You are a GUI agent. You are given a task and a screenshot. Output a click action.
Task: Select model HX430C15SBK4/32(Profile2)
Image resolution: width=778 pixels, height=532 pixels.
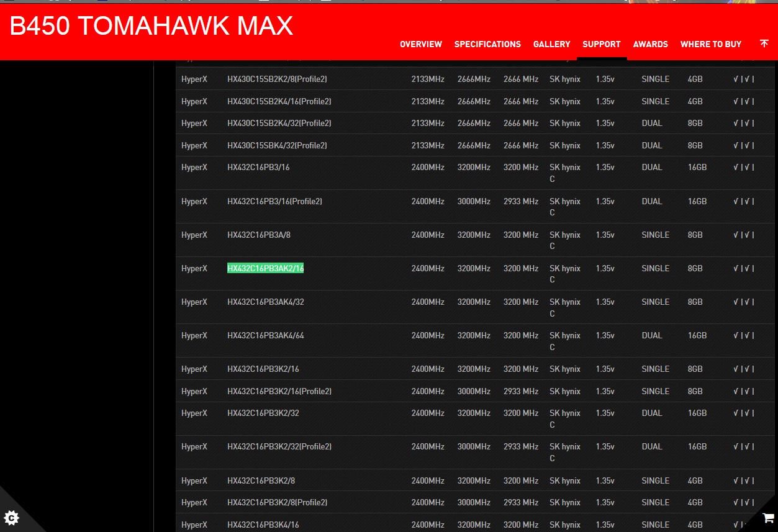click(277, 145)
